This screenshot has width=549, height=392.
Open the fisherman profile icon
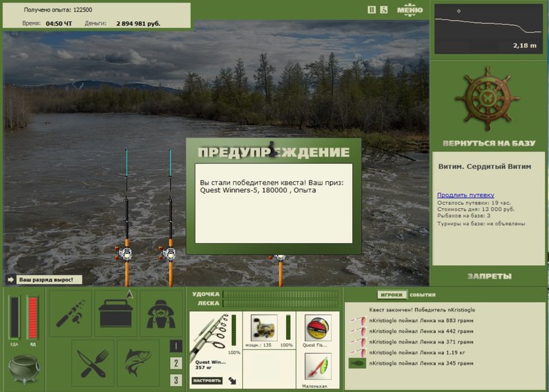coord(161,313)
